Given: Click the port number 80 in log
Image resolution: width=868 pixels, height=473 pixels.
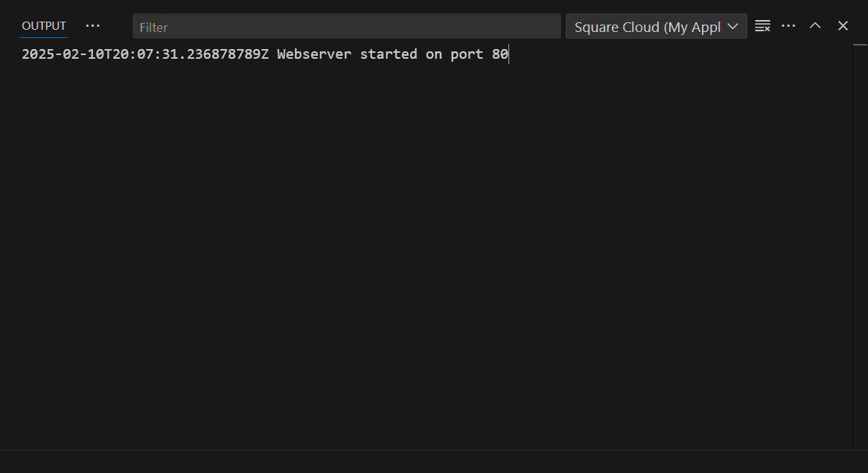Looking at the screenshot, I should pos(500,54).
